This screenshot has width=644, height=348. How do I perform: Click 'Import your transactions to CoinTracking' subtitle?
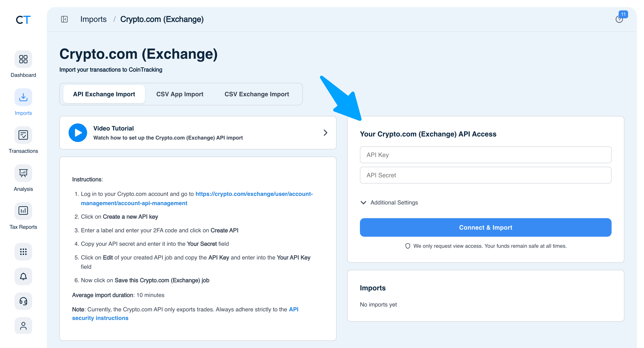pos(111,70)
